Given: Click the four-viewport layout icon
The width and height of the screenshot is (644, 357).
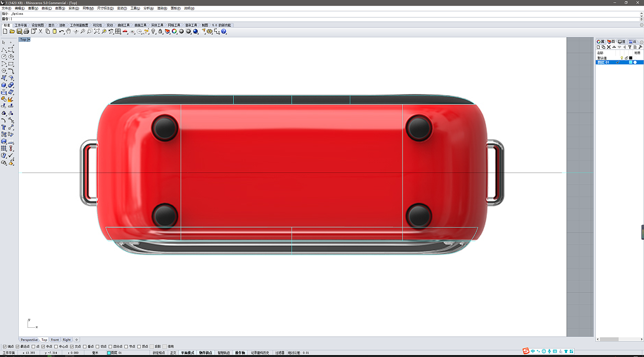Looking at the screenshot, I should coord(118,31).
